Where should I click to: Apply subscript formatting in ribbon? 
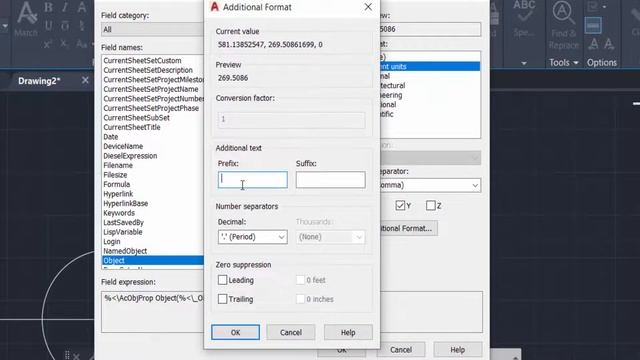64,44
